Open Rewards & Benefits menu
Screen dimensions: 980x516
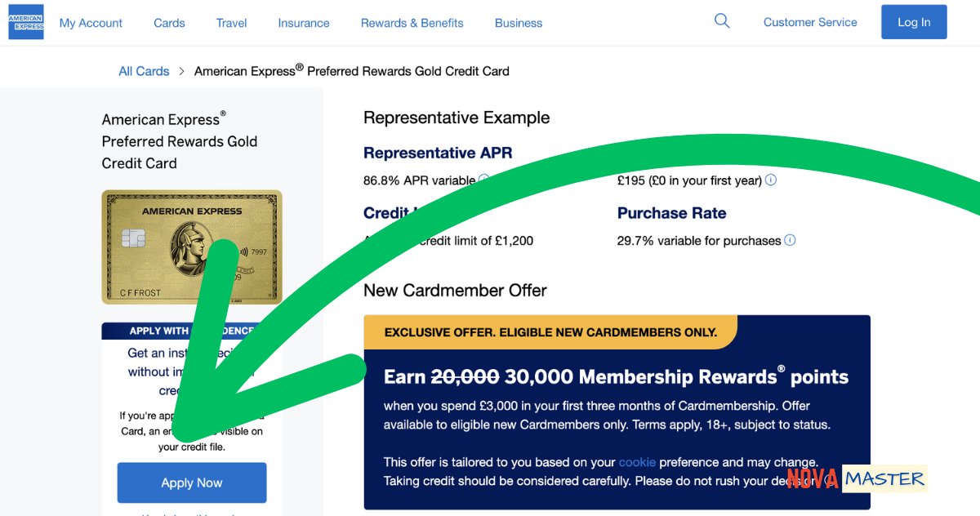(x=412, y=23)
